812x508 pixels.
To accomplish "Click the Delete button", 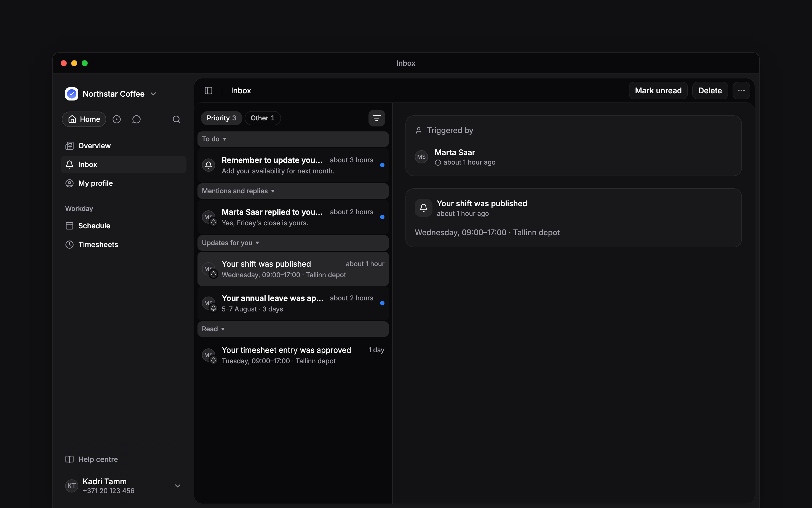I will click(x=710, y=91).
